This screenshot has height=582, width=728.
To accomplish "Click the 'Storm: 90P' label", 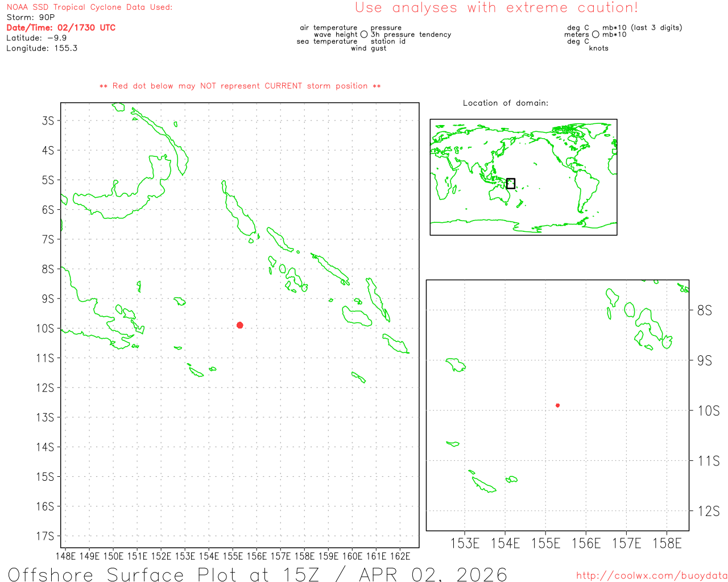I will point(31,18).
